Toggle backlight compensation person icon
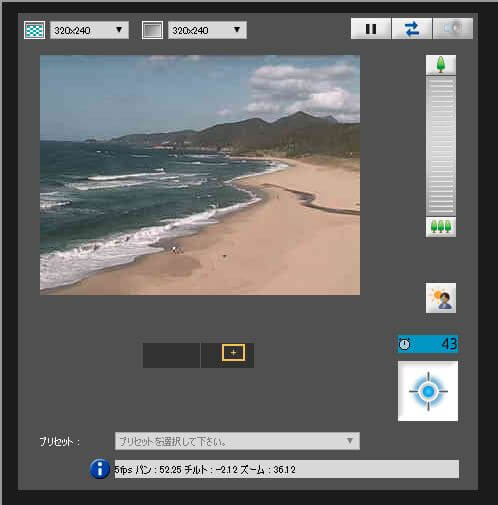 441,298
